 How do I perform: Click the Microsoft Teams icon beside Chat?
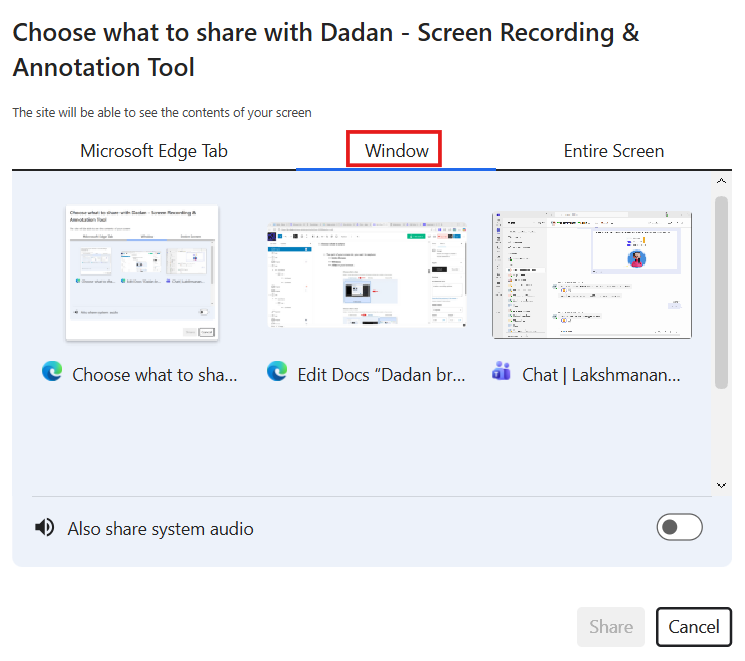[x=502, y=372]
